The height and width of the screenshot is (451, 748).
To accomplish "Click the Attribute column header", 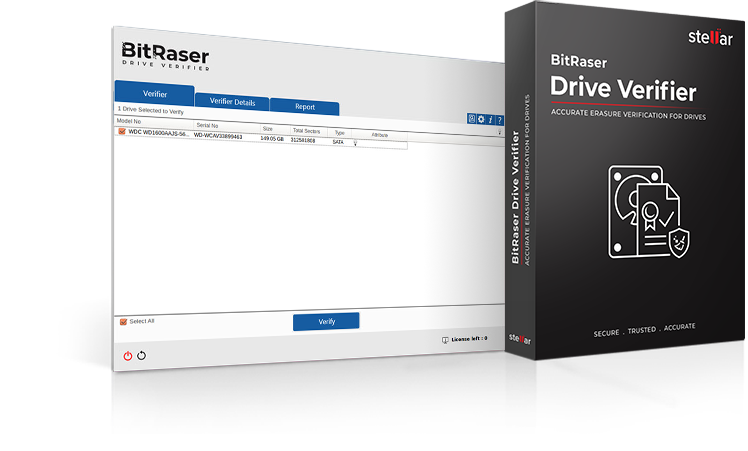I will (x=380, y=135).
